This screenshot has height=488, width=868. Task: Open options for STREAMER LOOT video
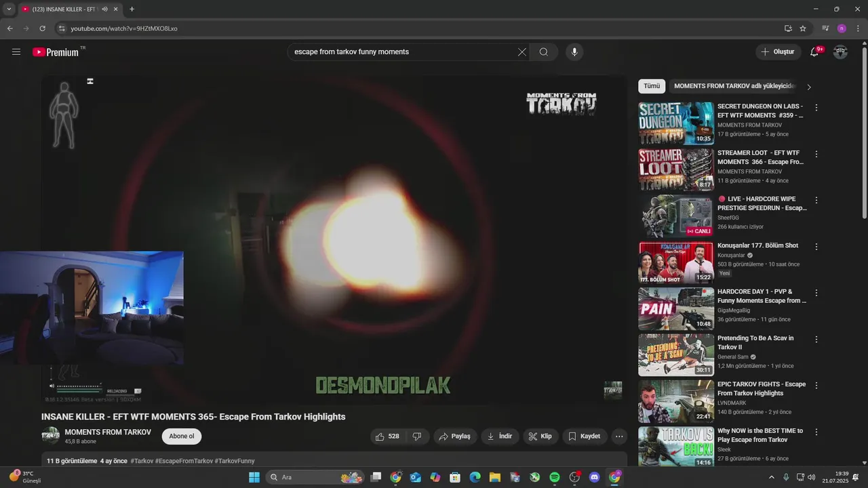816,154
